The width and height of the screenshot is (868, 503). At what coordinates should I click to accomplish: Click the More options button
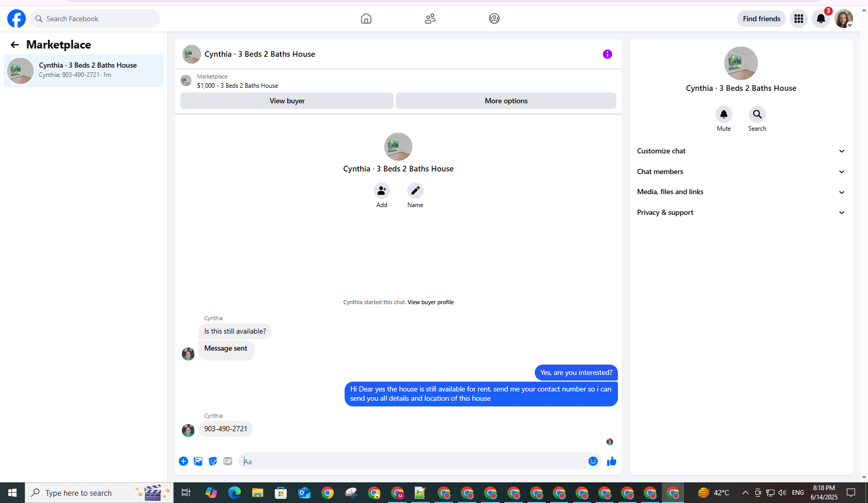(x=506, y=101)
